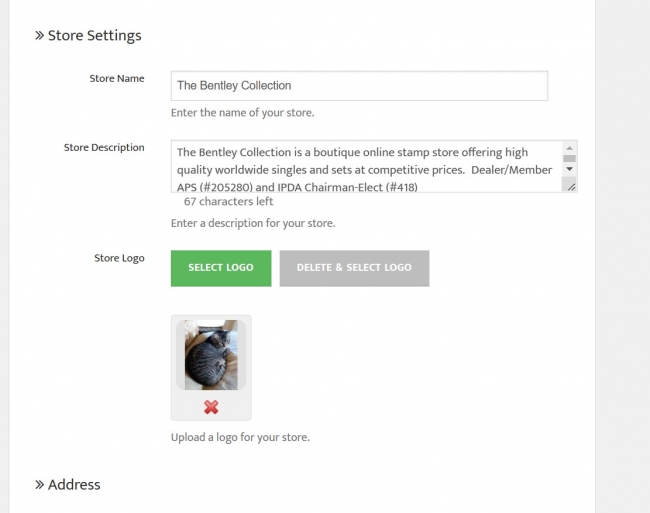
Task: Click the Store Logo field label
Action: coord(119,258)
